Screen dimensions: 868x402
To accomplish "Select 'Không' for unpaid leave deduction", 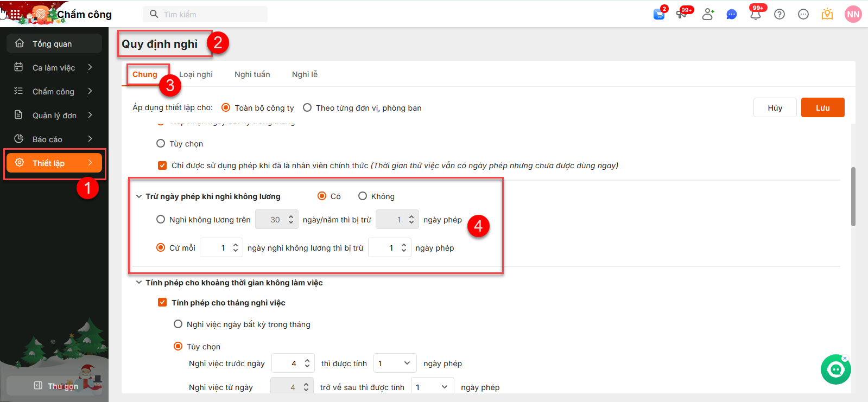I will coord(363,196).
